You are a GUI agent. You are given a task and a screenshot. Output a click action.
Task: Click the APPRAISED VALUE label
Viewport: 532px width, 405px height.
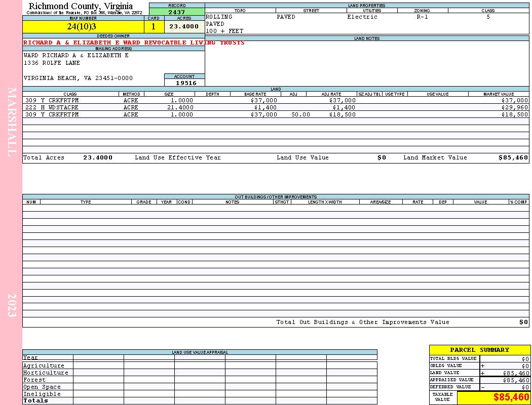[x=451, y=380]
